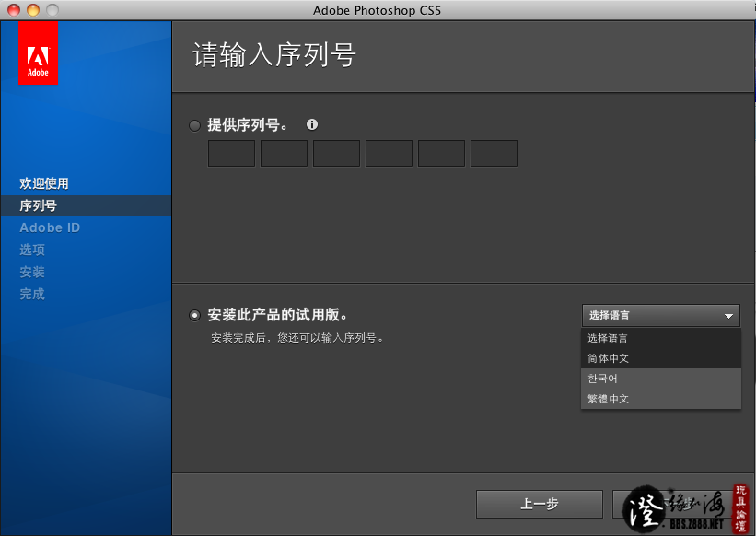Click the 安装完成后 note text

[x=297, y=338]
